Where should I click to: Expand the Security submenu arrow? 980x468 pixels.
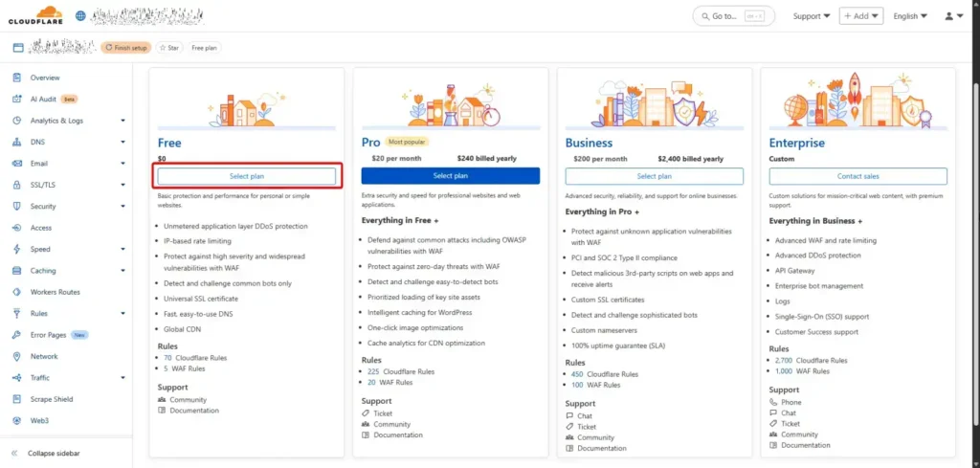point(123,206)
